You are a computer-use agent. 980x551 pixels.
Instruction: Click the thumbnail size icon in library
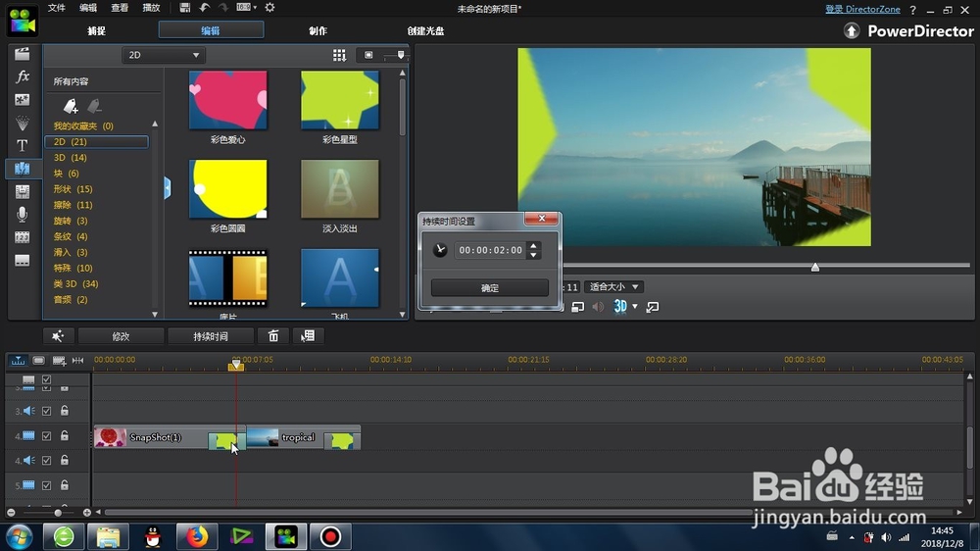click(x=368, y=55)
